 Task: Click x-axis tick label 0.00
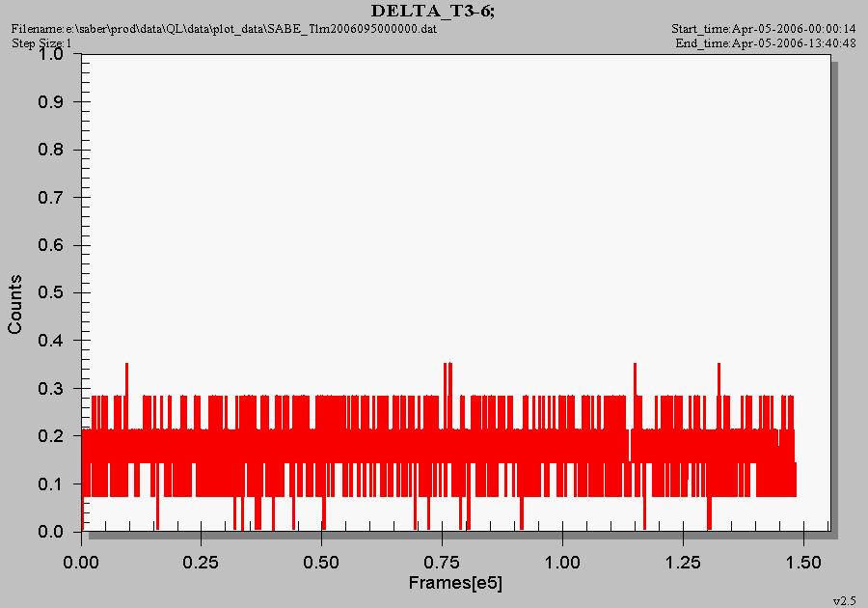[81, 563]
